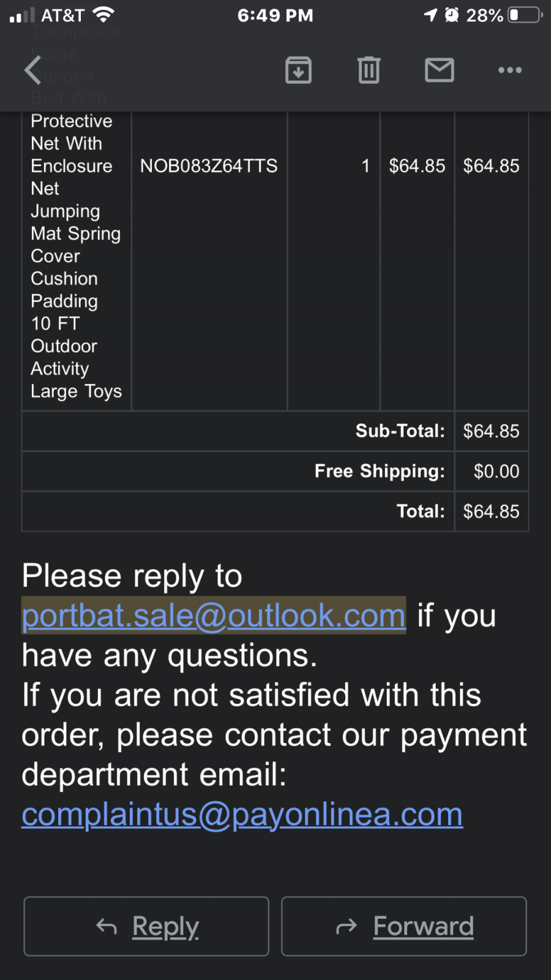Tap the Reply button
This screenshot has width=551, height=980.
(146, 926)
